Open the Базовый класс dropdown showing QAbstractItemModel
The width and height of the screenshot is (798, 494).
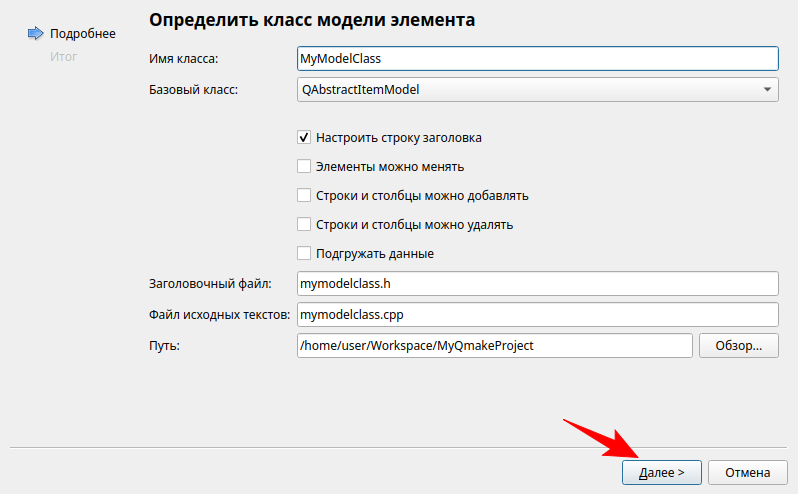coord(537,89)
